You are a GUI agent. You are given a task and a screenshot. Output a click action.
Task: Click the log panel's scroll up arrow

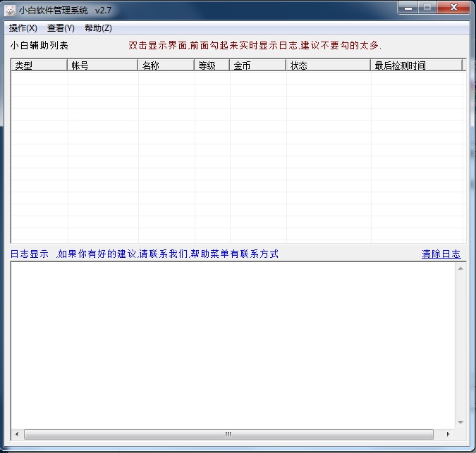click(460, 269)
